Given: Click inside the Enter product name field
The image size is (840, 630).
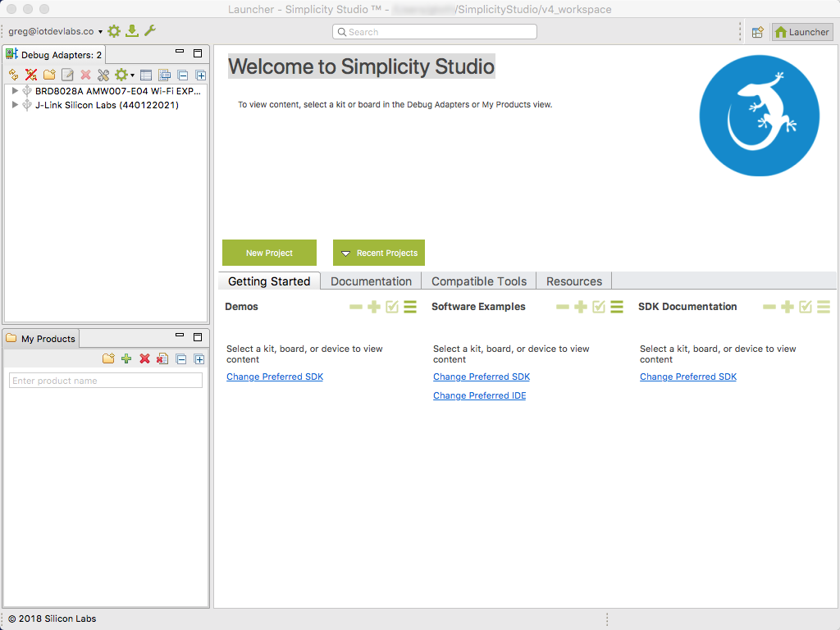Looking at the screenshot, I should pos(105,380).
